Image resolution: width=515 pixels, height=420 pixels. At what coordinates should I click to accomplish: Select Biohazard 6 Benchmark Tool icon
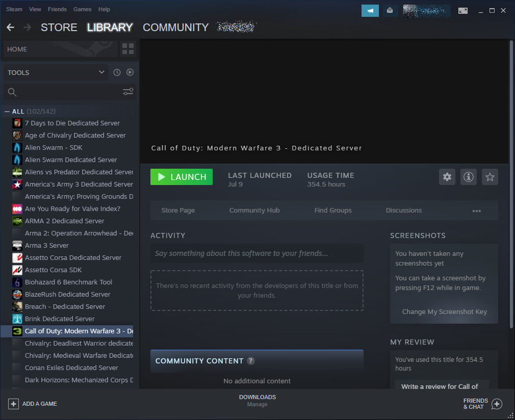pyautogui.click(x=17, y=282)
